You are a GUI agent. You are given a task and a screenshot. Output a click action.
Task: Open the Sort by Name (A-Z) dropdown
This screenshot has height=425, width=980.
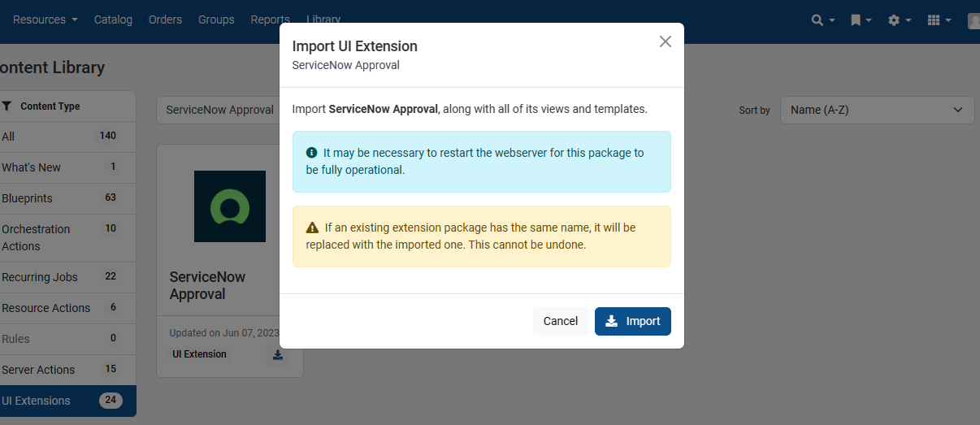click(x=877, y=110)
